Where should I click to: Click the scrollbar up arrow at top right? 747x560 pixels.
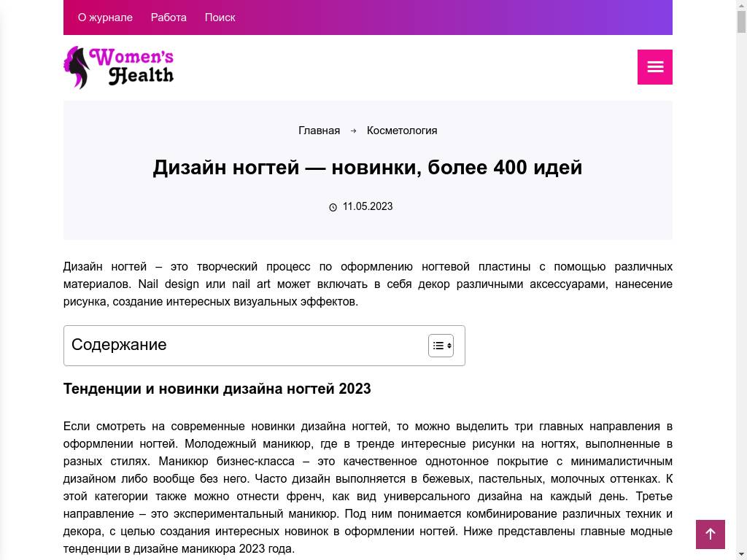click(x=742, y=6)
